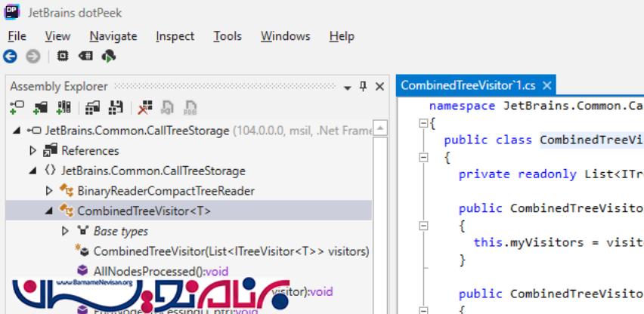Save the assembly list floppy icon
The height and width of the screenshot is (314, 644).
point(116,108)
